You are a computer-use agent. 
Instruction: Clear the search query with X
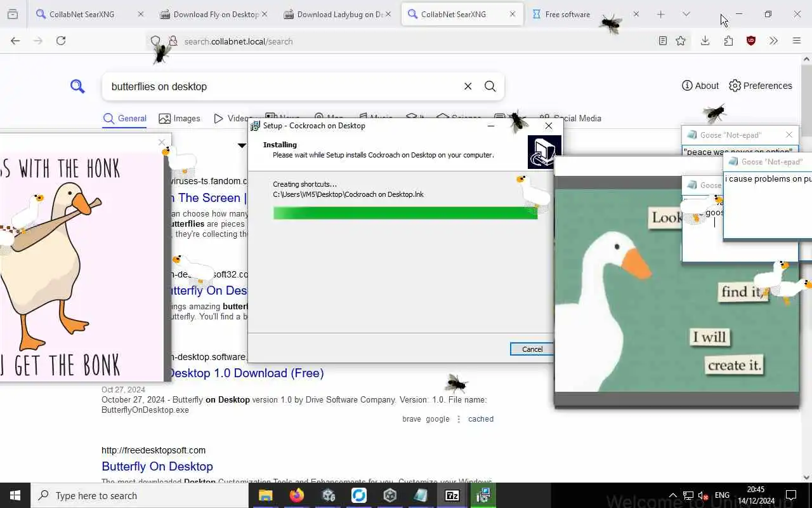click(468, 86)
